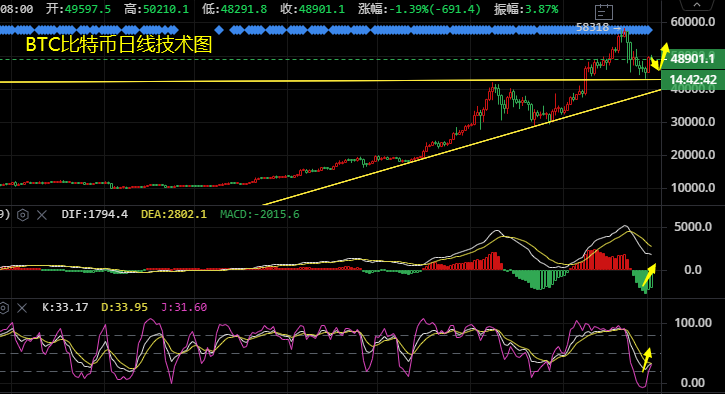This screenshot has width=725, height=394.
Task: Select the lone blue diamond marker in the gap of the top row
Action: (219, 31)
